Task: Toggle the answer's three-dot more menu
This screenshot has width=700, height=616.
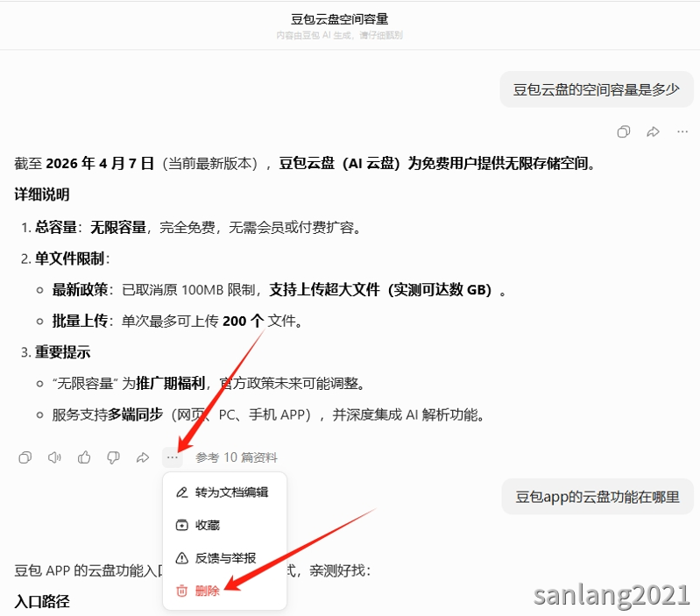Action: click(x=173, y=457)
